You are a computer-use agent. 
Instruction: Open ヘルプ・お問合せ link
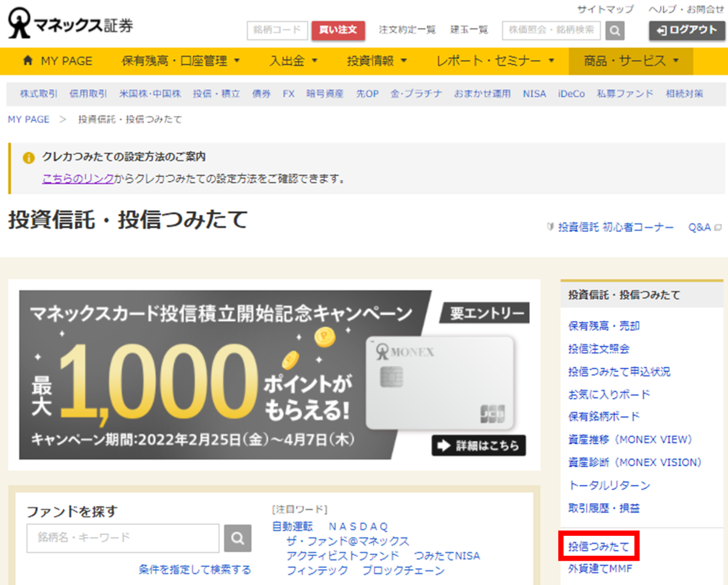(686, 9)
